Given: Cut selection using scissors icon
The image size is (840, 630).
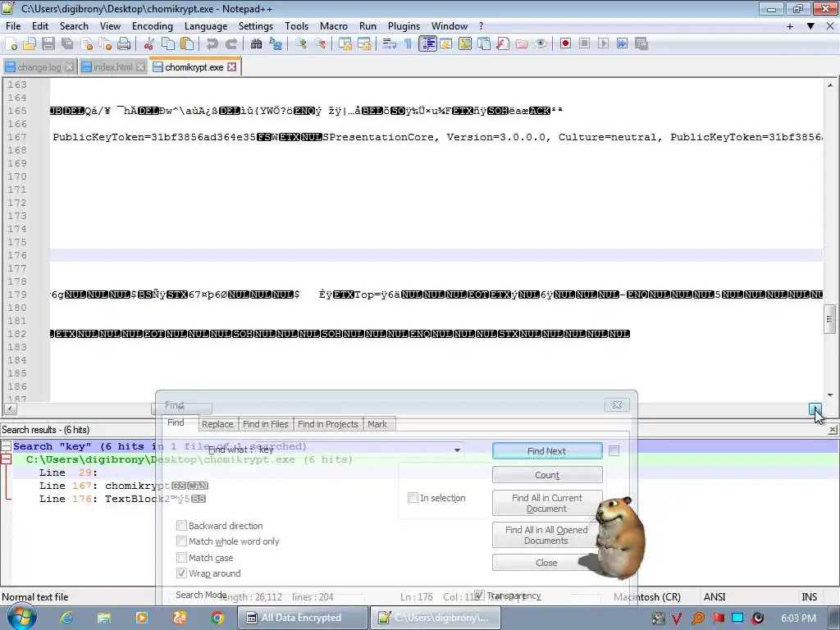Looking at the screenshot, I should (149, 44).
